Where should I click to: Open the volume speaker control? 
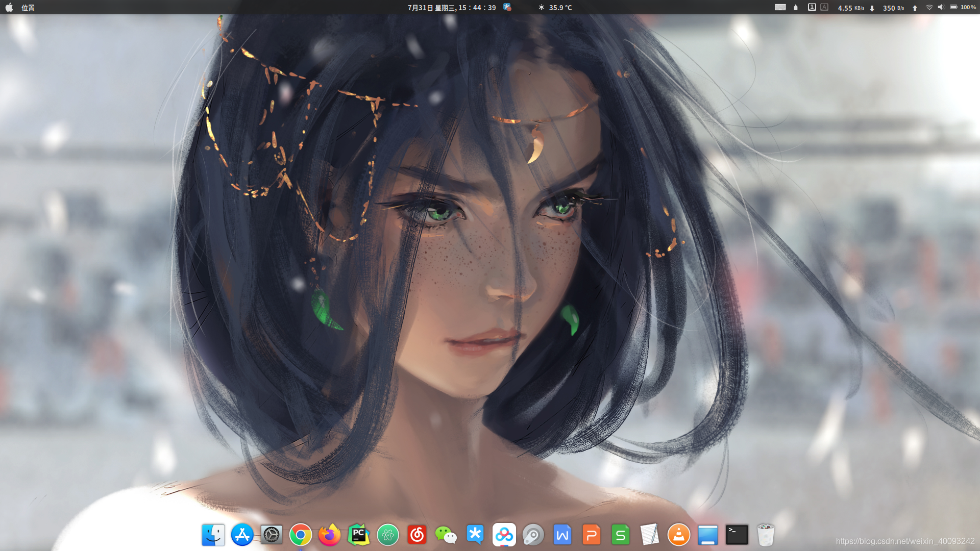point(941,7)
